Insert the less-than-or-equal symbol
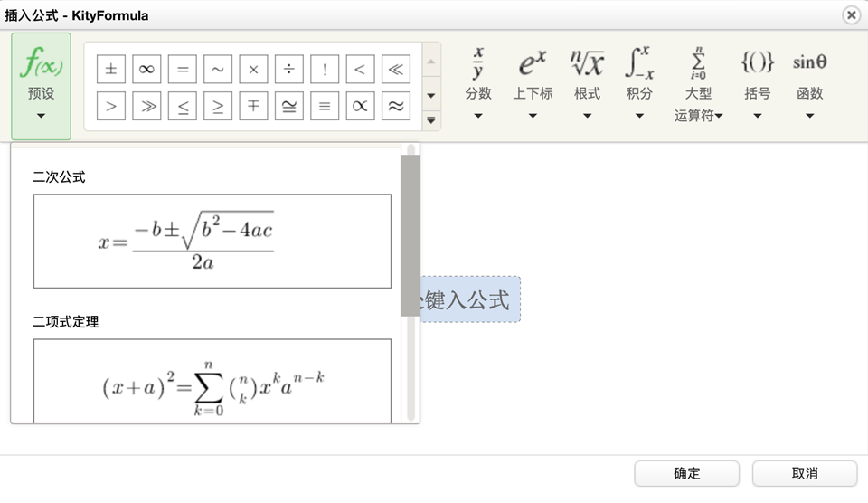This screenshot has width=868, height=503. (182, 106)
